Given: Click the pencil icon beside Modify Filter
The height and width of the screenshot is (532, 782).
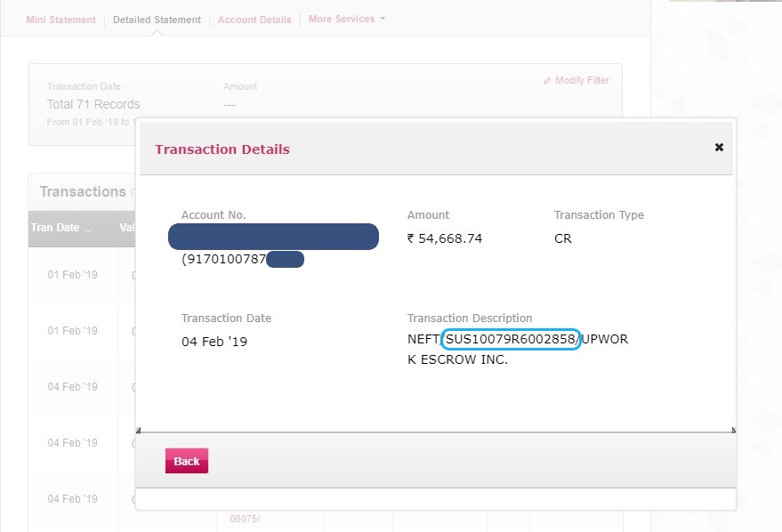Looking at the screenshot, I should (548, 81).
